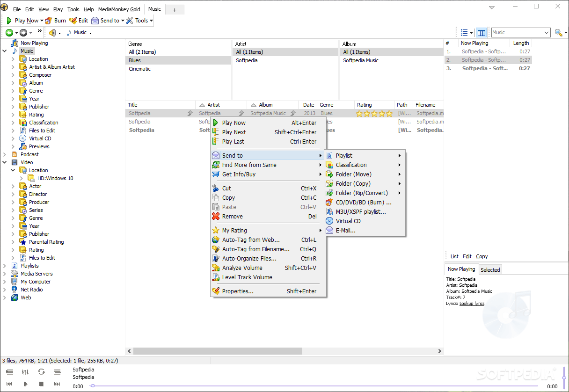
Task: Click the Web globe icon in tree
Action: pos(15,298)
